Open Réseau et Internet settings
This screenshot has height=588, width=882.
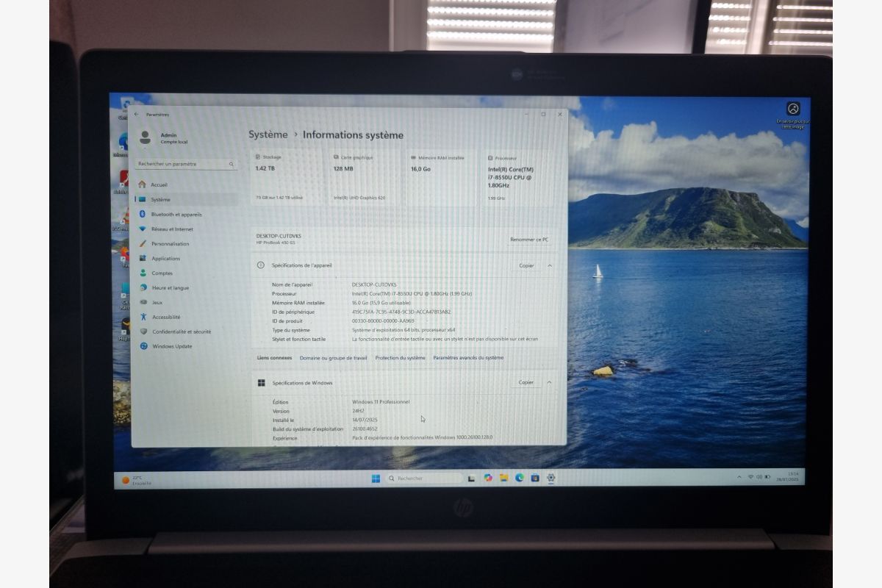pos(187,229)
